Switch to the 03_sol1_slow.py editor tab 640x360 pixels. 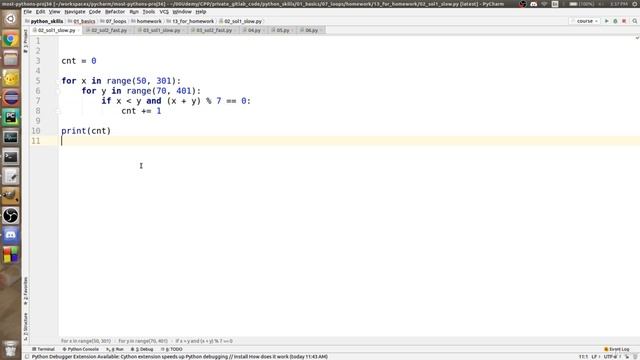pyautogui.click(x=161, y=30)
